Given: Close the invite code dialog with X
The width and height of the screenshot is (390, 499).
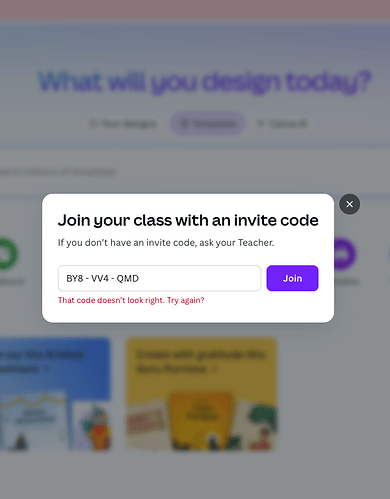Looking at the screenshot, I should click(x=349, y=204).
